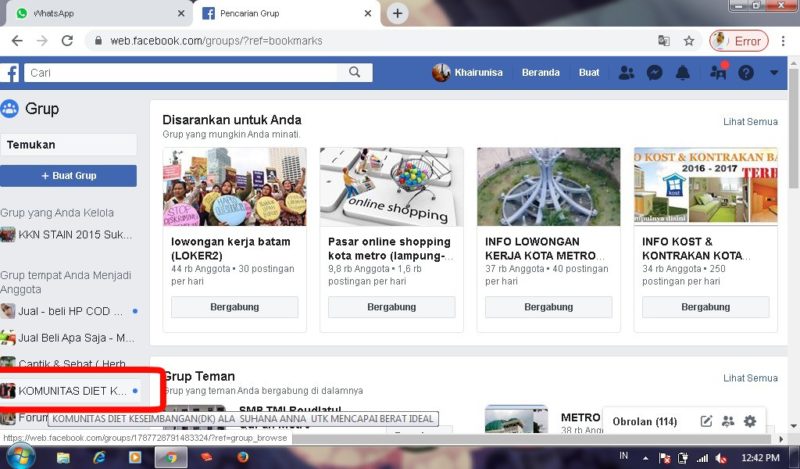Click the address bar URL

(216, 41)
